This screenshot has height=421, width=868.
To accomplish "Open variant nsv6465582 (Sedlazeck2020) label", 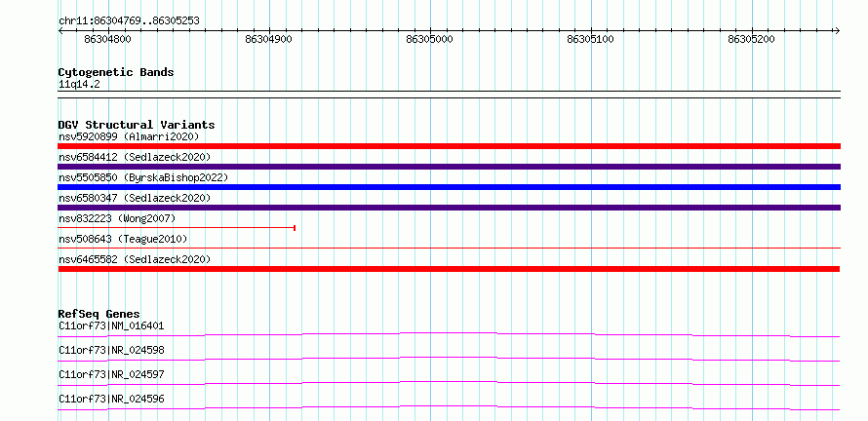I will pyautogui.click(x=135, y=259).
